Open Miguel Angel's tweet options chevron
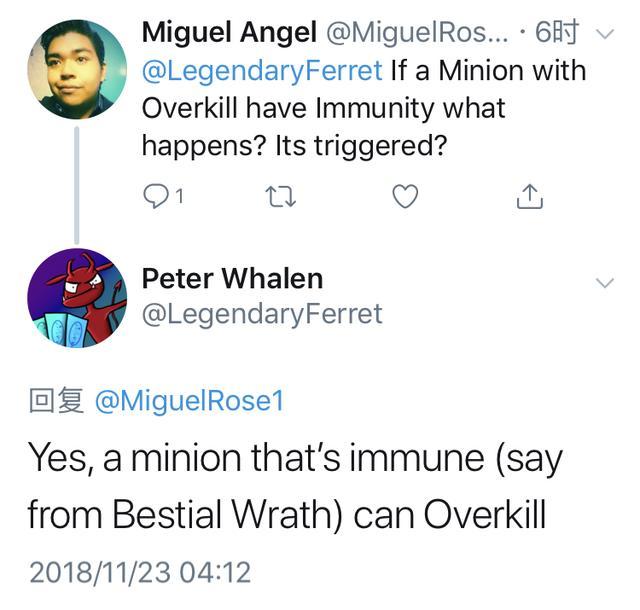The width and height of the screenshot is (640, 610). click(x=604, y=35)
